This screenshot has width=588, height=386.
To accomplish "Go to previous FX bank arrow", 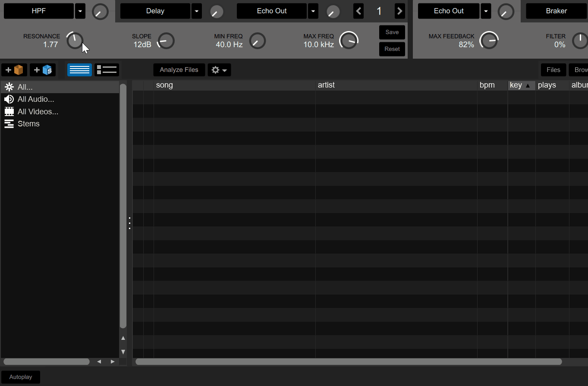I will (358, 11).
